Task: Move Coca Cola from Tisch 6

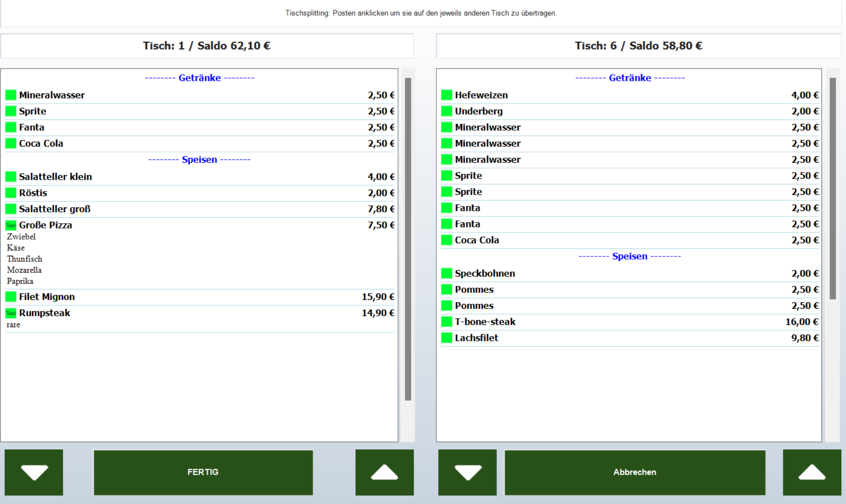Action: click(x=630, y=240)
